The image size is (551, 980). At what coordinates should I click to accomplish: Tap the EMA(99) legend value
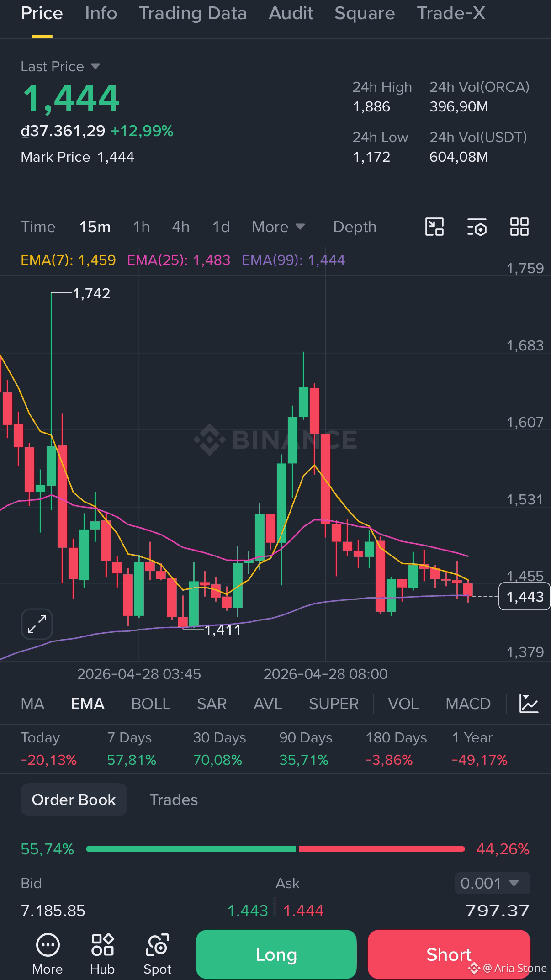pyautogui.click(x=293, y=260)
